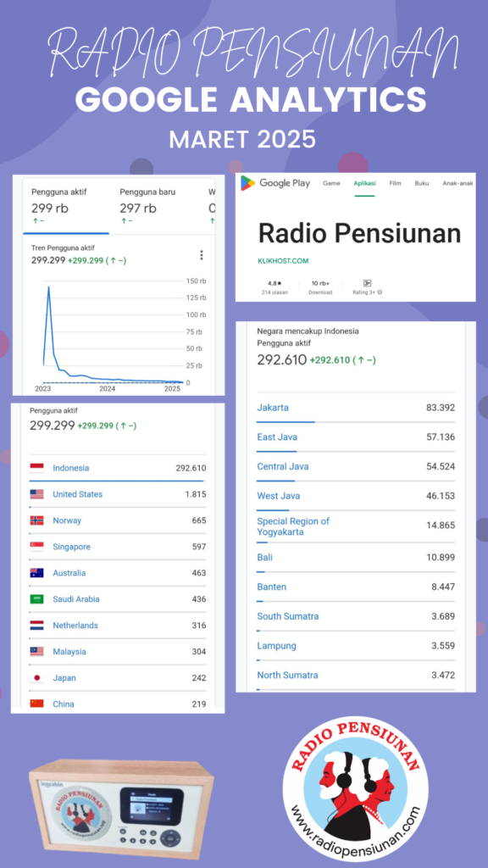Click the Australia flag icon

coord(36,573)
